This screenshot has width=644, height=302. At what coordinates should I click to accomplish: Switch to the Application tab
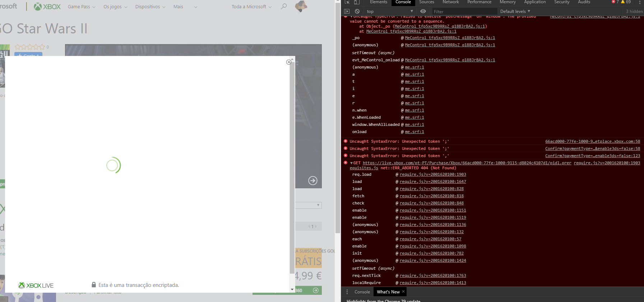click(x=535, y=2)
